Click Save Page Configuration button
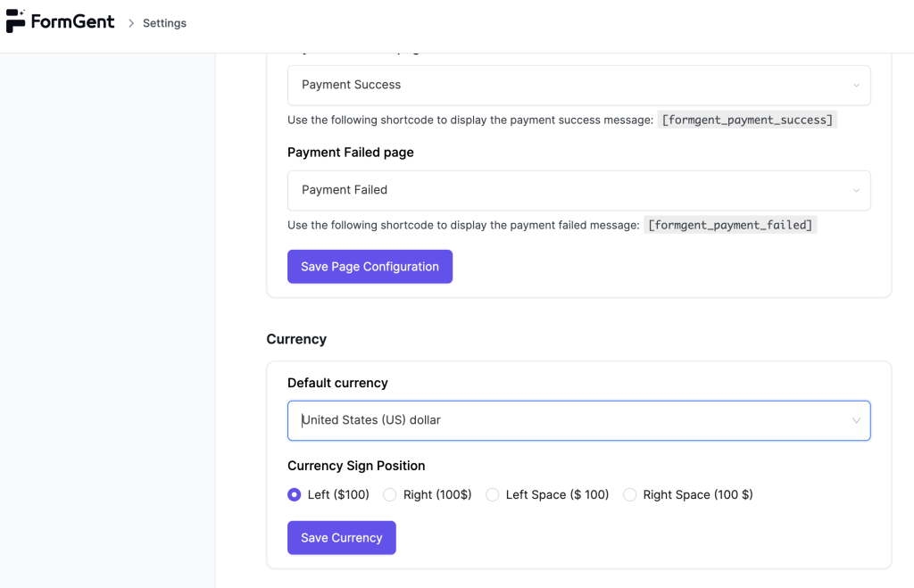Image resolution: width=914 pixels, height=588 pixels. [x=370, y=267]
